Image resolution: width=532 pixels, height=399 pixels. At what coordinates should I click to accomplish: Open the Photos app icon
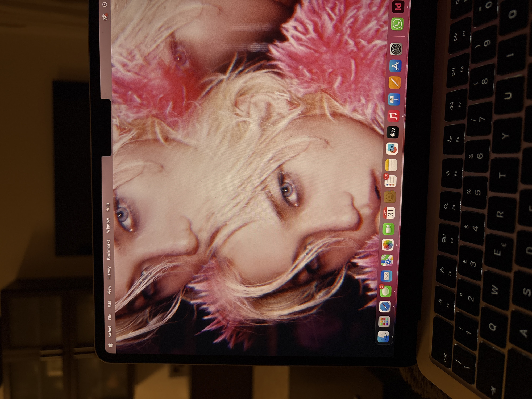[x=388, y=245]
